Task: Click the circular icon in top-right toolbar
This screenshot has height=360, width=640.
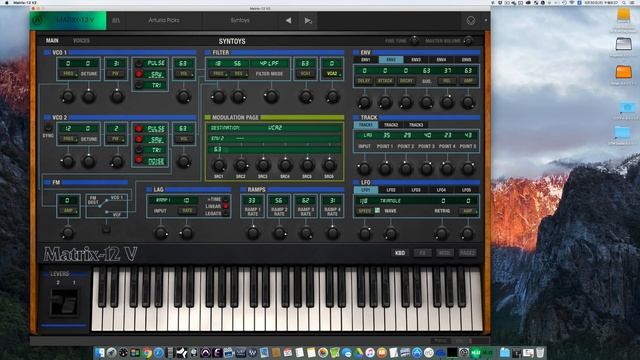Action: 471,20
